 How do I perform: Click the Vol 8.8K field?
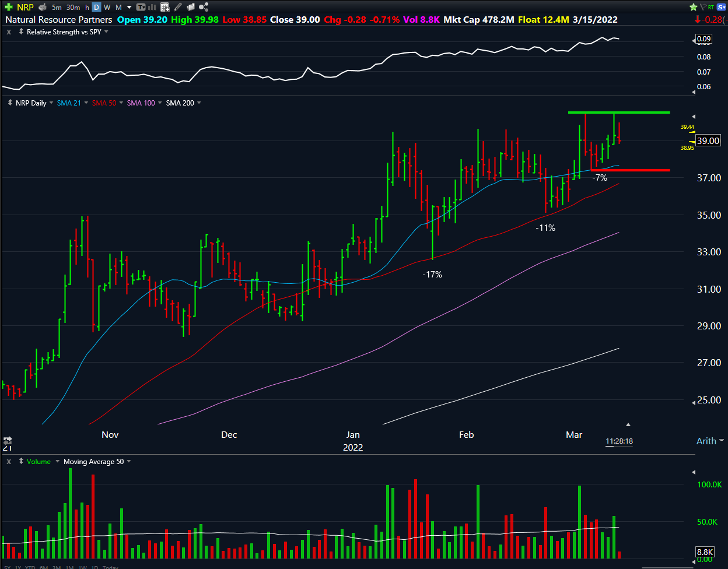[422, 19]
